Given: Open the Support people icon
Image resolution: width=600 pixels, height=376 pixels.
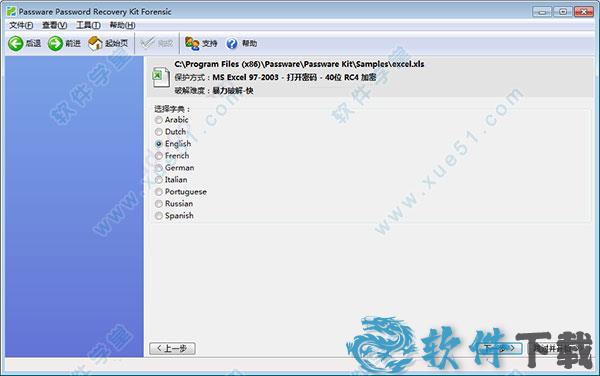Looking at the screenshot, I should [x=192, y=44].
